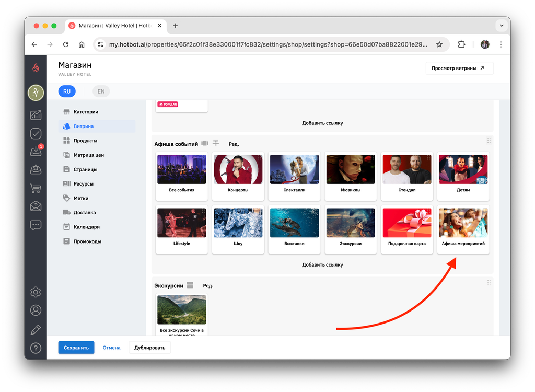Open the star reviews tray icon
The height and width of the screenshot is (392, 535).
pos(36,169)
